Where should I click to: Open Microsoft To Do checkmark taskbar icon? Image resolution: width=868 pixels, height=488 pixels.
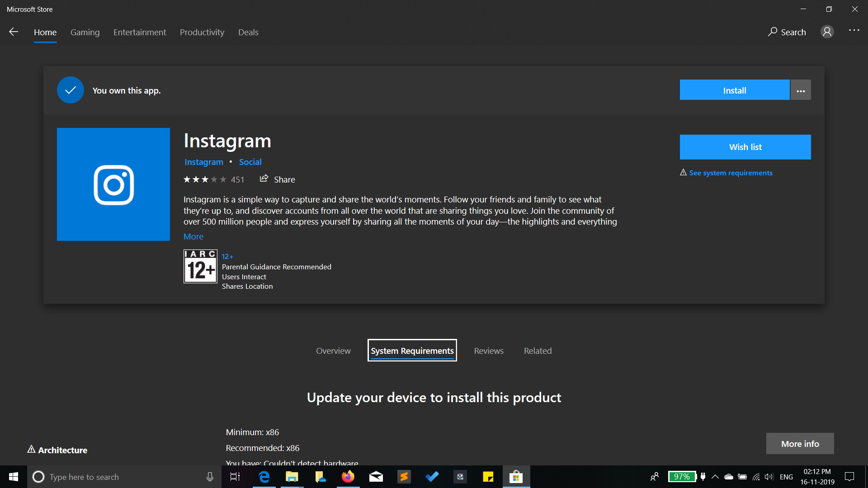pyautogui.click(x=432, y=477)
